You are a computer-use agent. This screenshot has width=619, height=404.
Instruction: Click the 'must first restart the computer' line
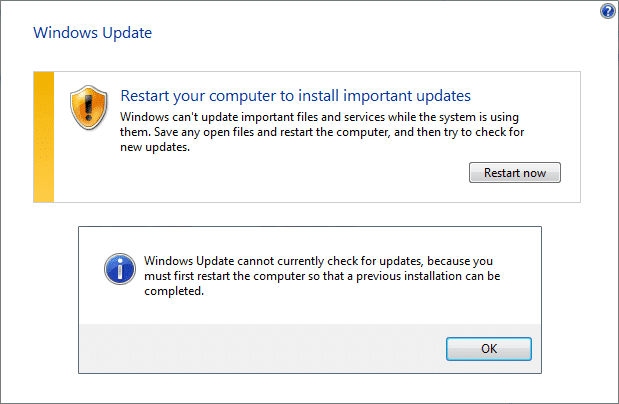[x=334, y=276]
